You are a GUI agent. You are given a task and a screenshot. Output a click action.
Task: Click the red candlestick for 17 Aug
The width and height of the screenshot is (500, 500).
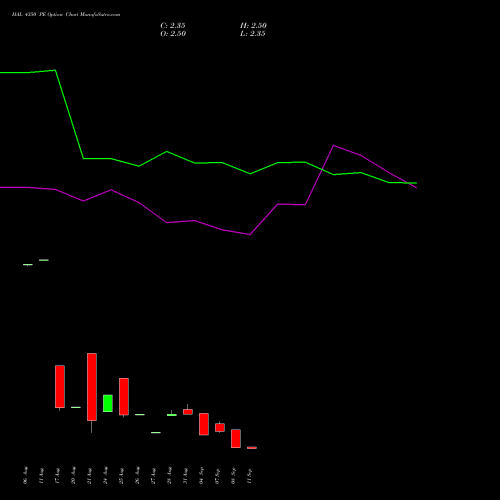coord(60,387)
